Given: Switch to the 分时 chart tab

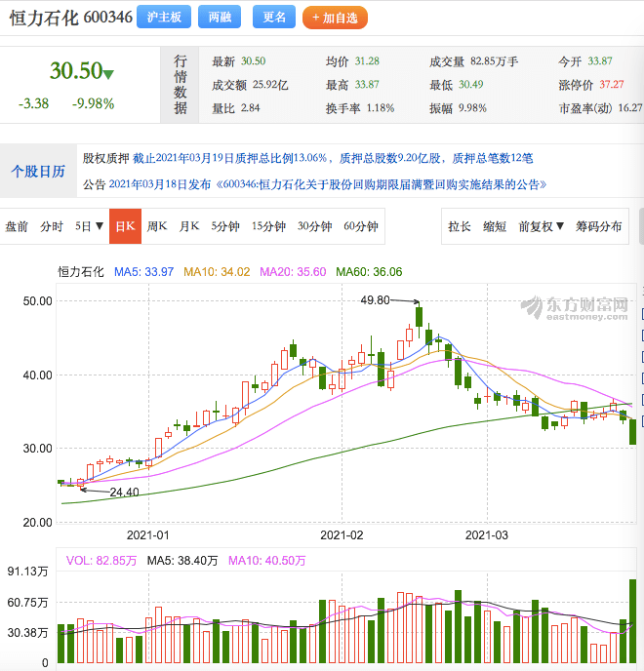Looking at the screenshot, I should (52, 226).
